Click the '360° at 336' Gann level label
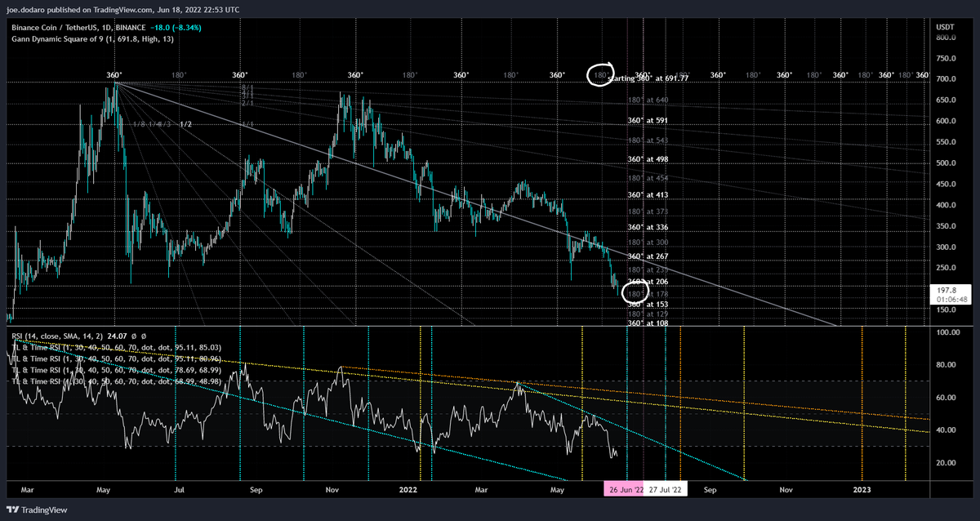The image size is (980, 521). click(648, 227)
